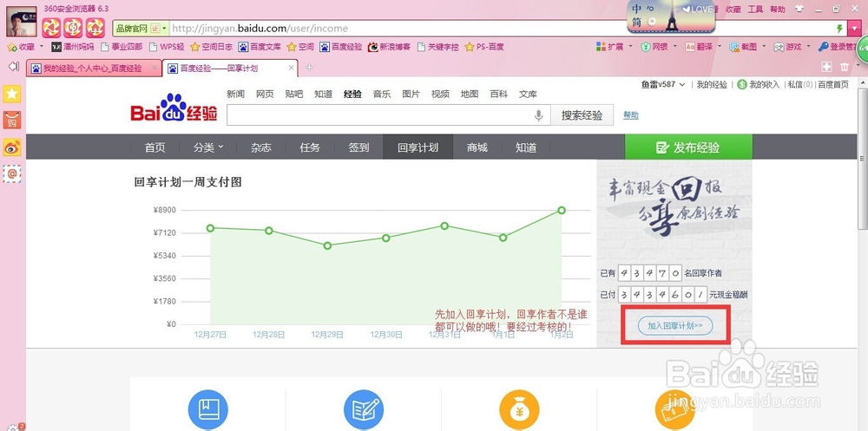Open the 商城 mall nav item
Image resolution: width=868 pixels, height=431 pixels.
[x=477, y=147]
